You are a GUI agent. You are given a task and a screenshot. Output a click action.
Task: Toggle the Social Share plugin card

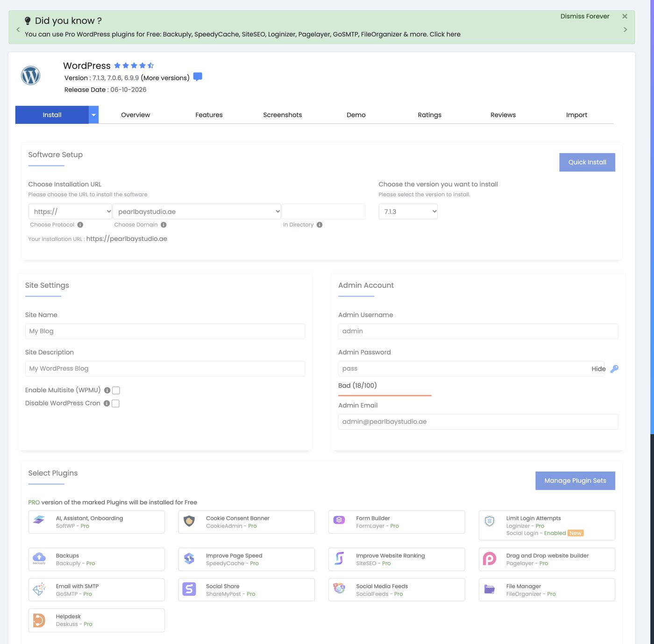click(x=246, y=590)
